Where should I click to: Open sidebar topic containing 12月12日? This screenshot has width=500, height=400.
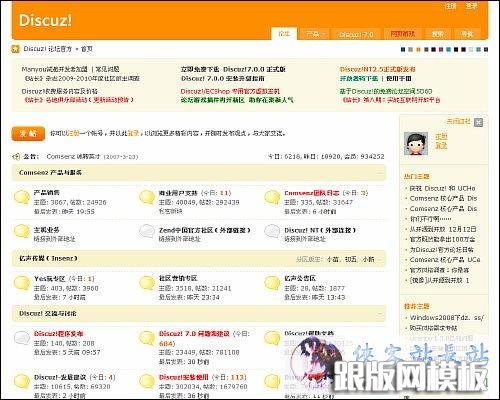tap(443, 229)
